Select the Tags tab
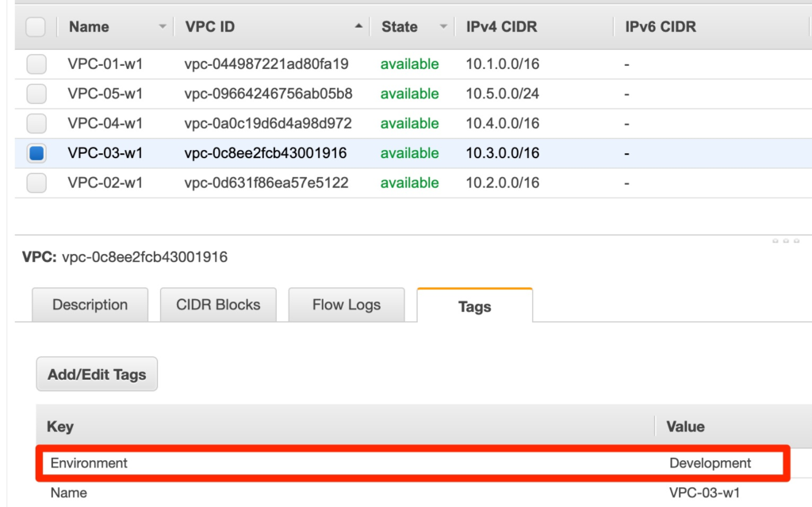812x507 pixels. [474, 306]
